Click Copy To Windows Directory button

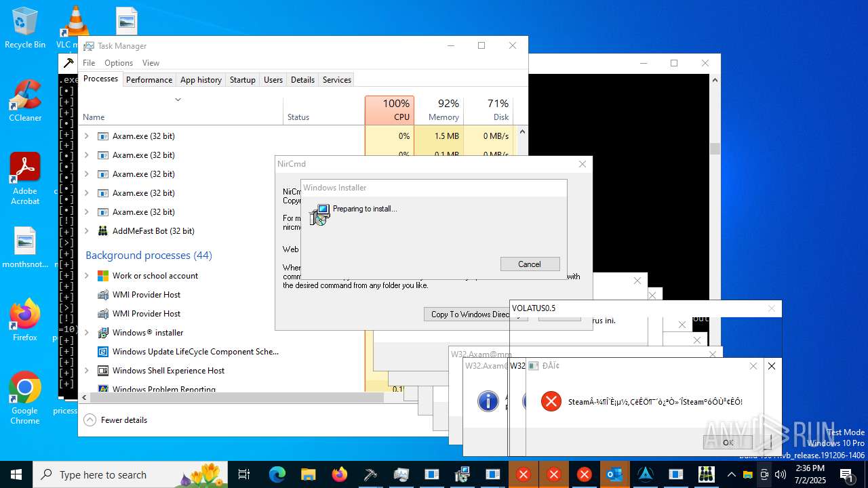click(x=475, y=314)
